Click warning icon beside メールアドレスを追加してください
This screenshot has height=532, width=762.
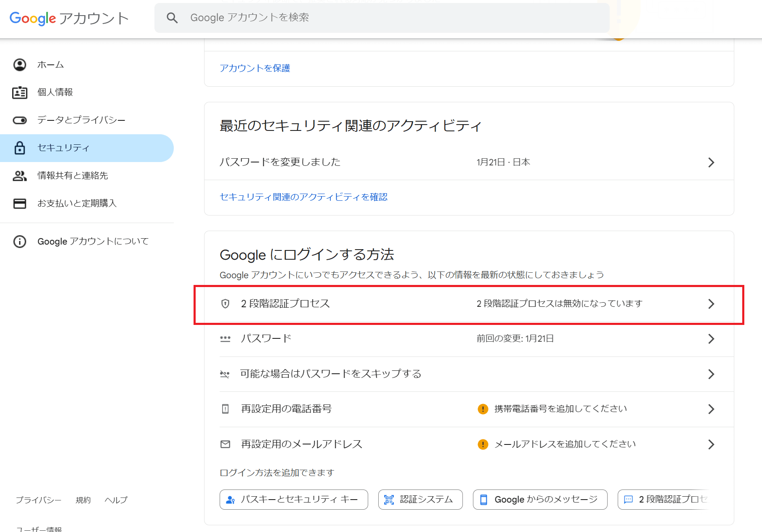coord(483,444)
